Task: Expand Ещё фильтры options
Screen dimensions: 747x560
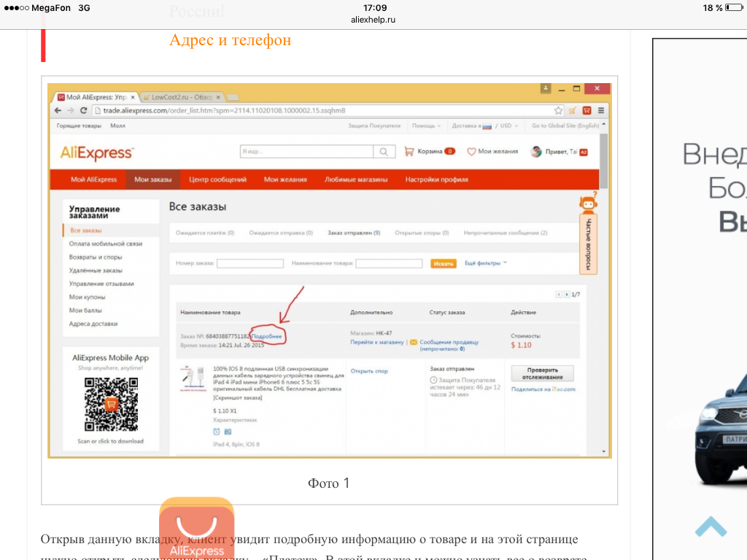Action: [485, 262]
